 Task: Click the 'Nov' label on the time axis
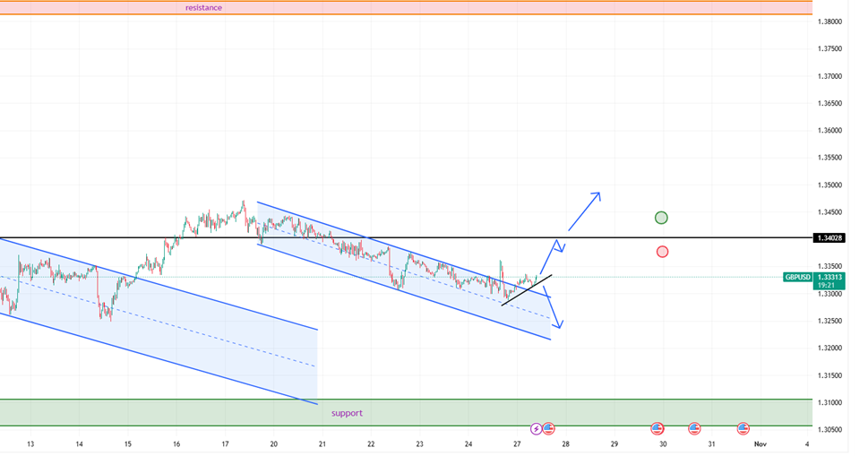point(760,443)
